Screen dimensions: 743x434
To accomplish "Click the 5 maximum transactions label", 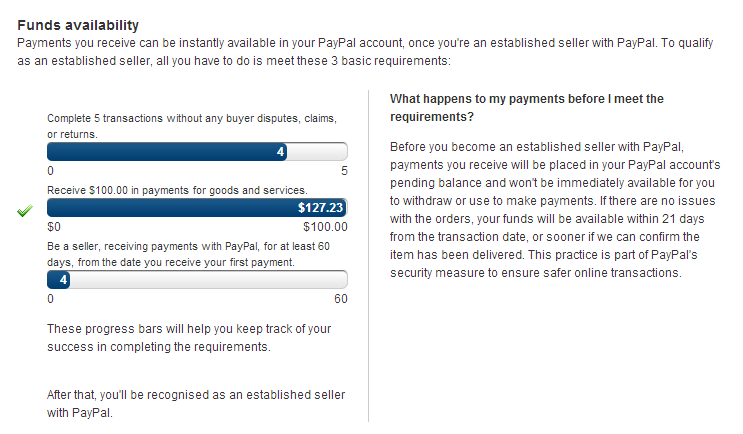I will pyautogui.click(x=343, y=170).
